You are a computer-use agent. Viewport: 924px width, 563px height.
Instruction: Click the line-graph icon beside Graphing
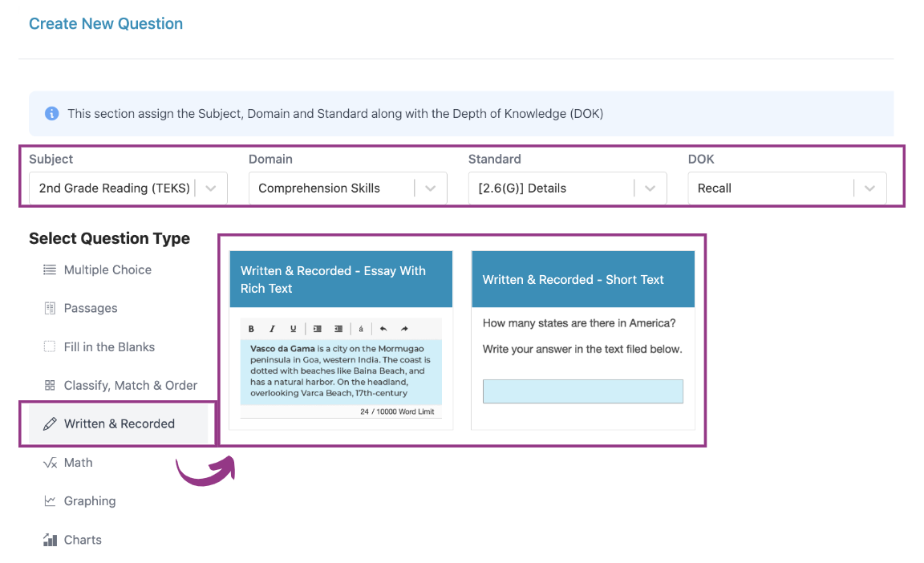point(50,500)
